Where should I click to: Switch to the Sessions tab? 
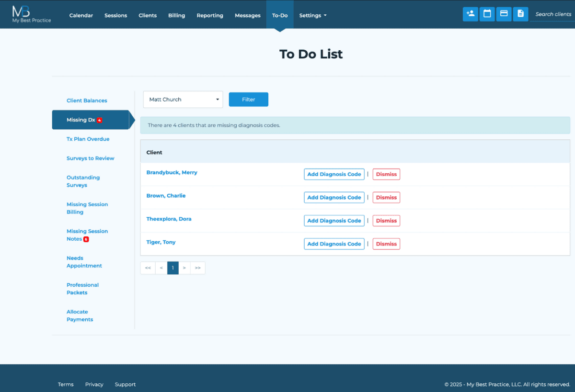coord(115,15)
